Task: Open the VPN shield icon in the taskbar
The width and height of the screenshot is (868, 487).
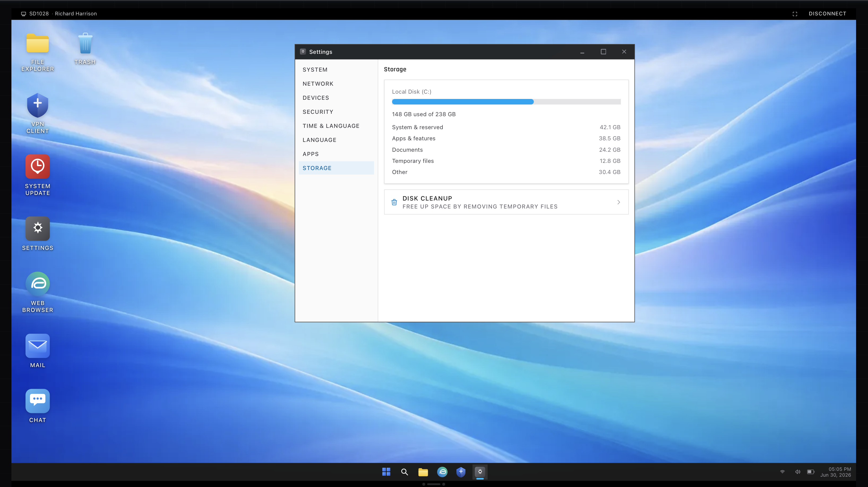Action: [461, 472]
